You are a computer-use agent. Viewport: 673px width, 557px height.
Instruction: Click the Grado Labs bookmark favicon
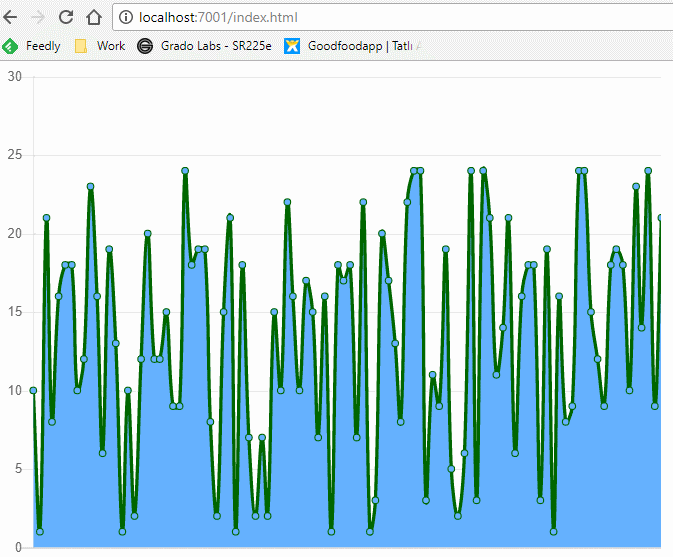click(x=145, y=46)
